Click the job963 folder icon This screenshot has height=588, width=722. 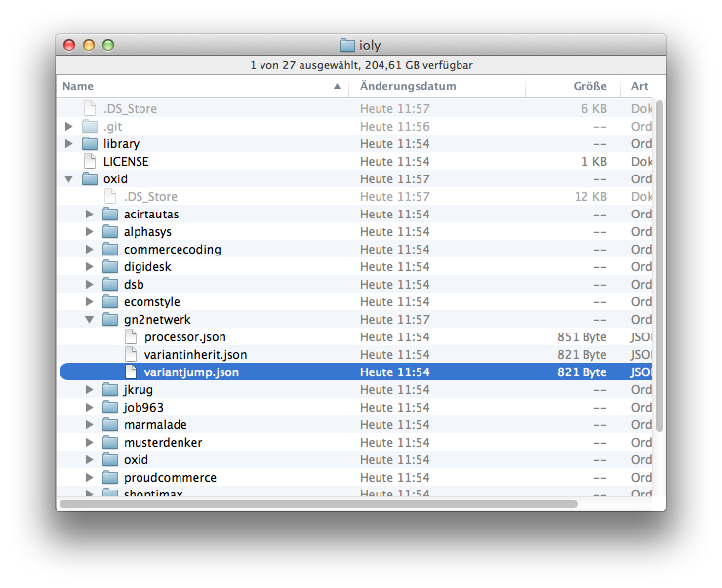pos(110,407)
